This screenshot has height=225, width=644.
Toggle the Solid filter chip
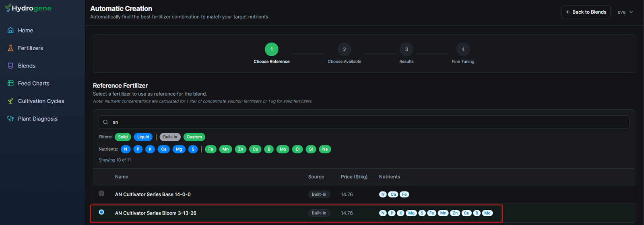(123, 137)
